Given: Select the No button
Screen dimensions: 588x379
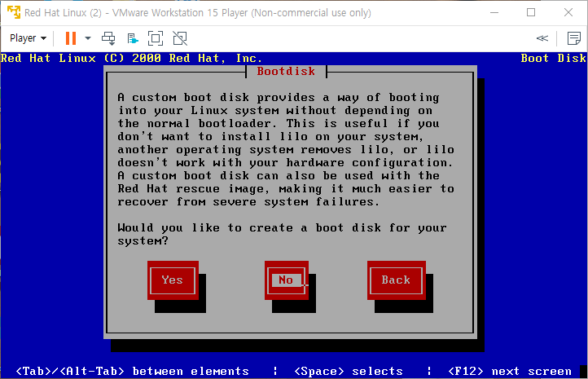Looking at the screenshot, I should point(286,280).
